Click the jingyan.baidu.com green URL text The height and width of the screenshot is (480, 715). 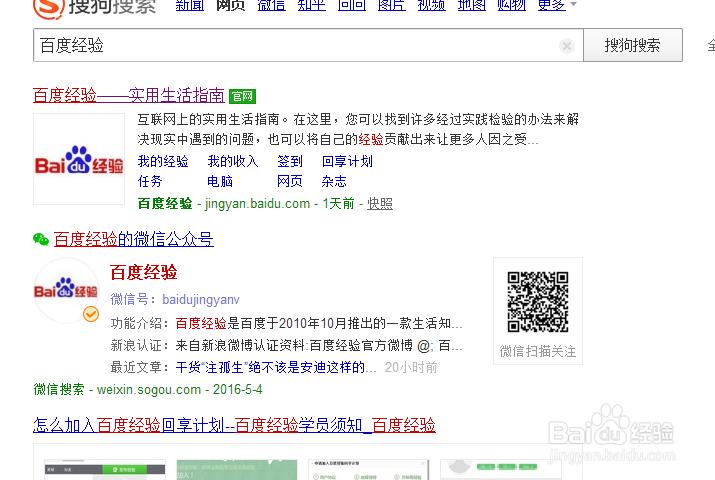[257, 204]
